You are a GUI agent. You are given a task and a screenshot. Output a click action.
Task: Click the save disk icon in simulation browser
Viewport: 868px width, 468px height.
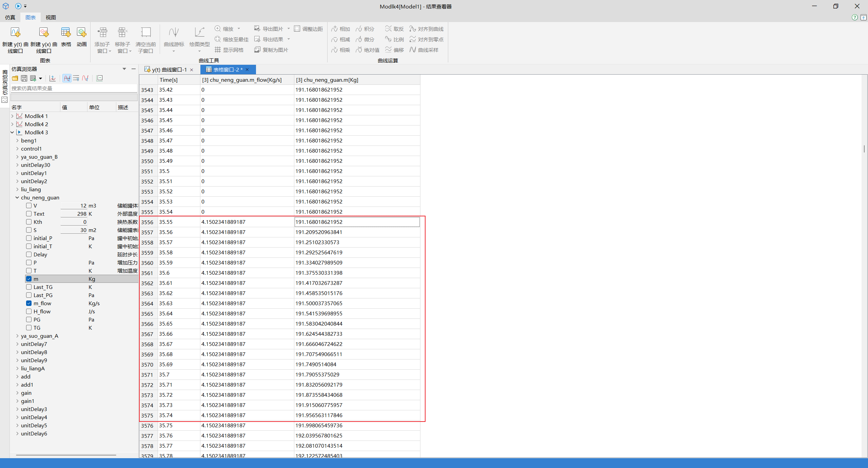pos(24,78)
